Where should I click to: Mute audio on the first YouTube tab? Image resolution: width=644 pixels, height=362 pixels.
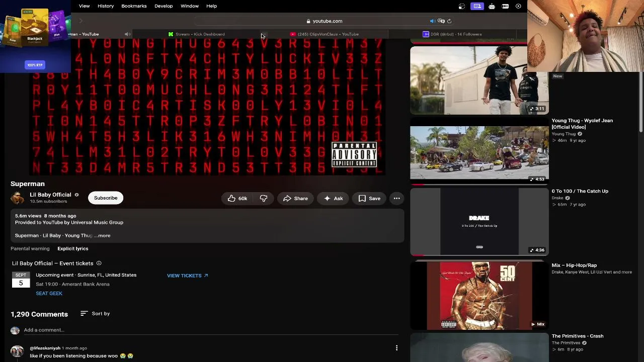pos(127,34)
